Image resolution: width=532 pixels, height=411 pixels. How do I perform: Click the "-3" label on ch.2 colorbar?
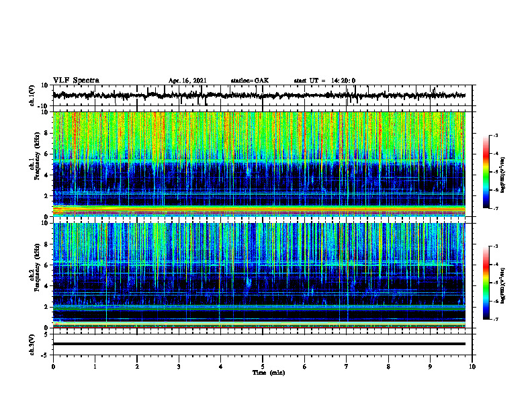pyautogui.click(x=496, y=246)
